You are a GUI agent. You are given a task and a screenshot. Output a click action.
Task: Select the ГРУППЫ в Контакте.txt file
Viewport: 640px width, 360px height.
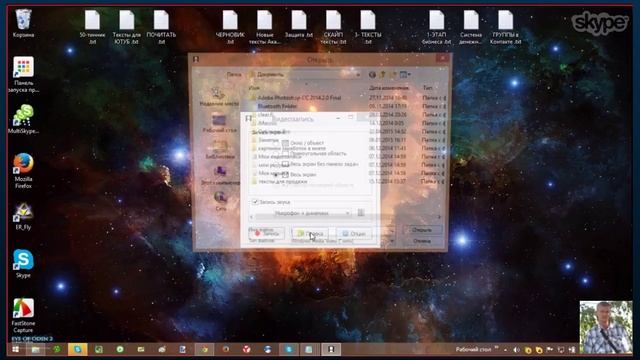click(505, 27)
